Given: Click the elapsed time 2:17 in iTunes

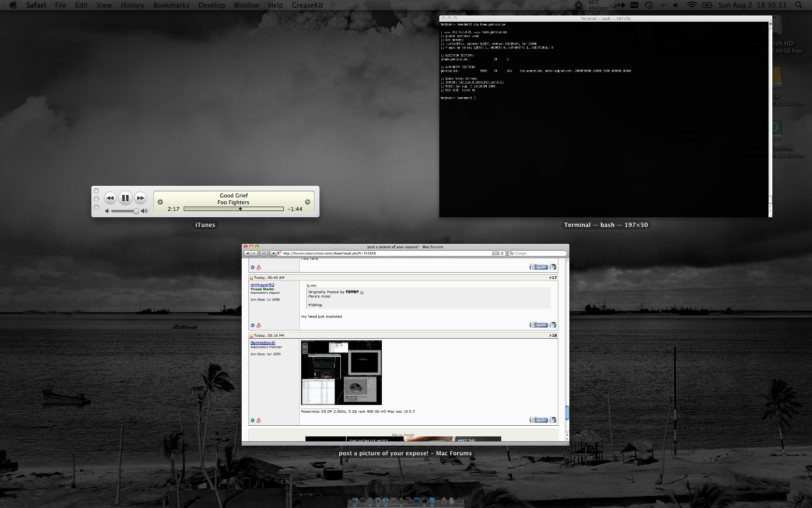Looking at the screenshot, I should pos(174,209).
